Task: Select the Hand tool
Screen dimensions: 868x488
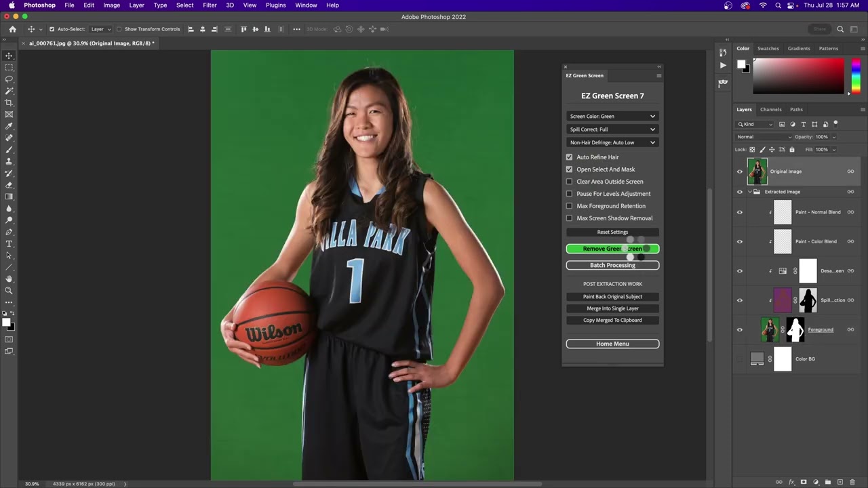Action: (9, 279)
